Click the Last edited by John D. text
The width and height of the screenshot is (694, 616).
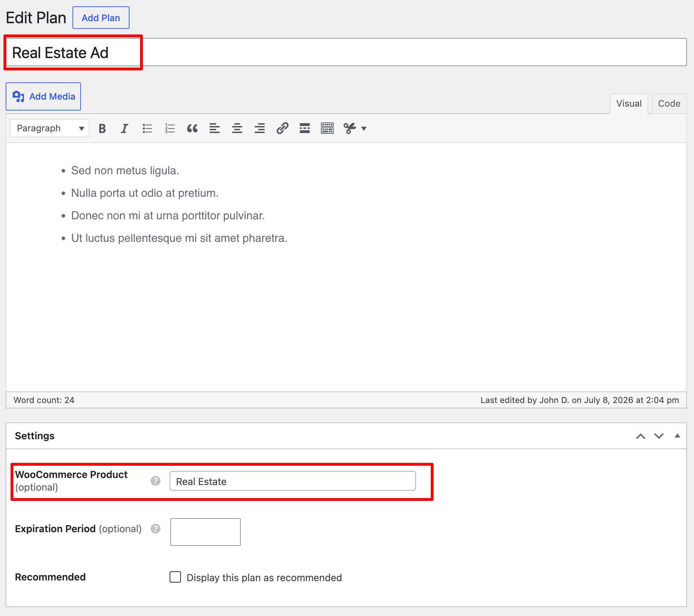(580, 400)
